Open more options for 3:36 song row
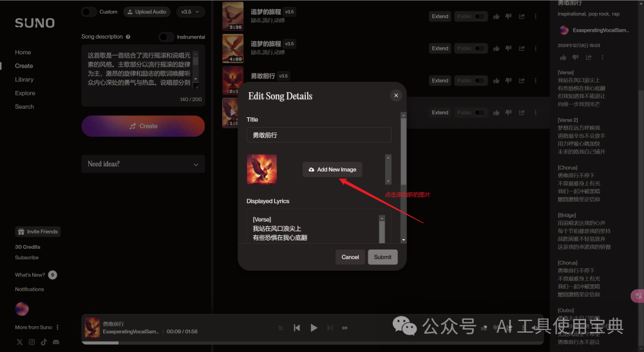 (x=535, y=17)
